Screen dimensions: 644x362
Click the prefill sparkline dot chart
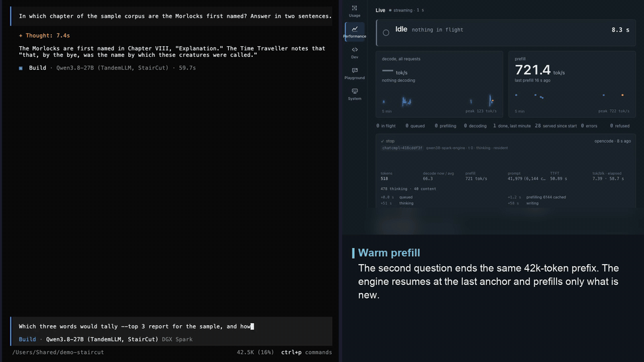(572, 97)
